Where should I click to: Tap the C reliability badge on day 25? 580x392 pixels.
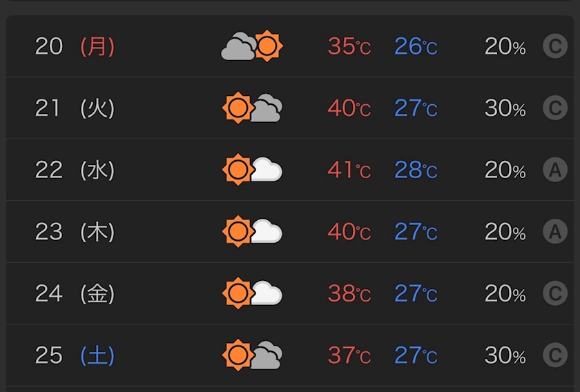point(555,355)
